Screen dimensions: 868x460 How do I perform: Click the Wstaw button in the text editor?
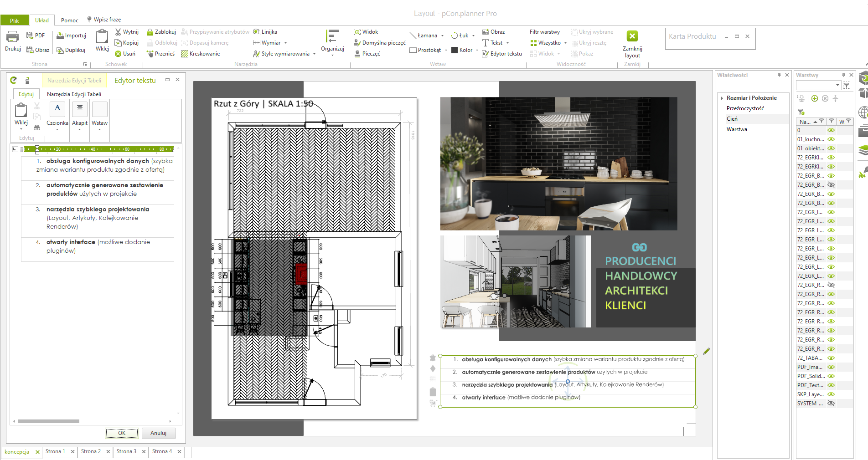pyautogui.click(x=99, y=116)
